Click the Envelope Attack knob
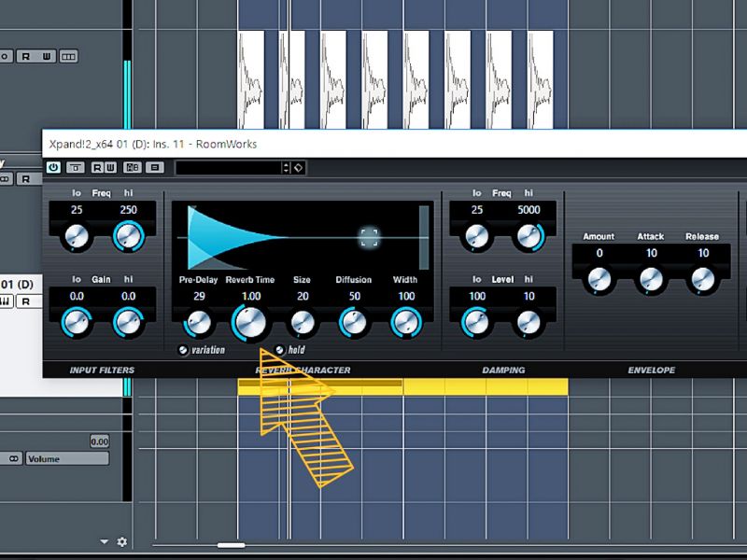Image resolution: width=747 pixels, height=560 pixels. [651, 279]
